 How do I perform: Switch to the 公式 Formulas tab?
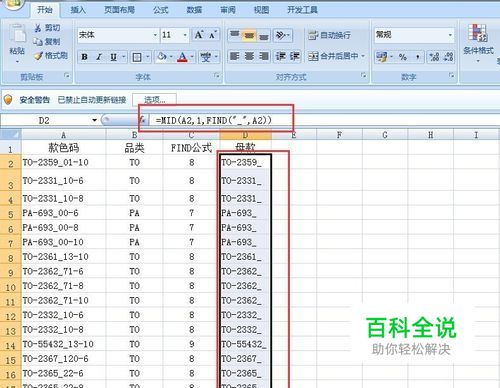(161, 10)
